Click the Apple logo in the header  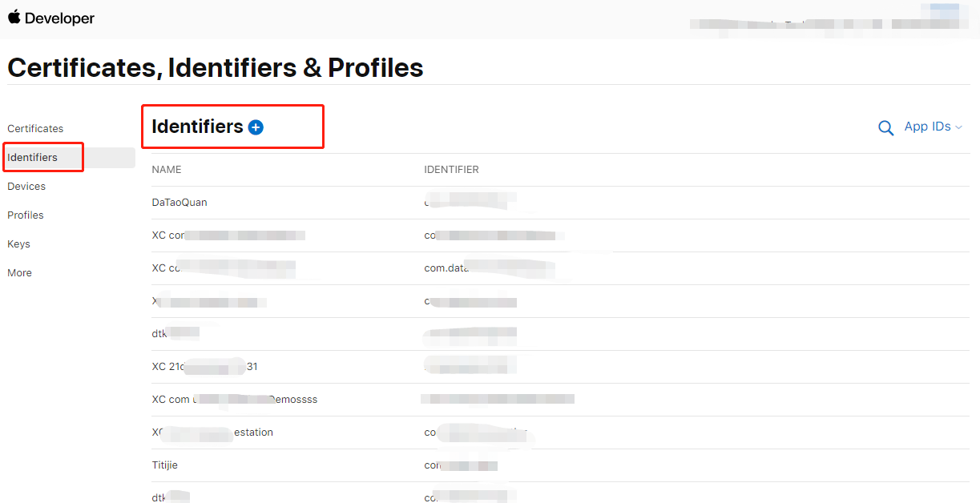point(14,17)
